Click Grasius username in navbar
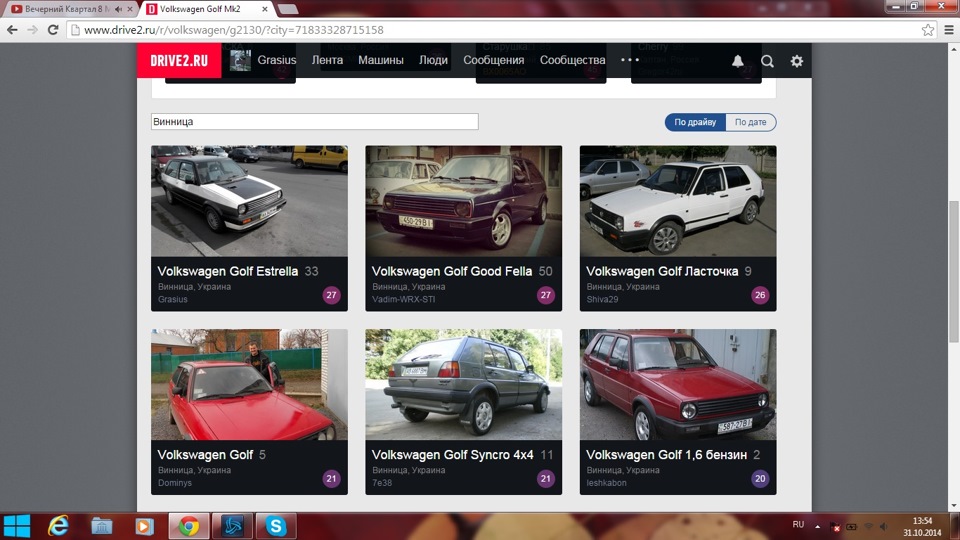 (x=277, y=60)
